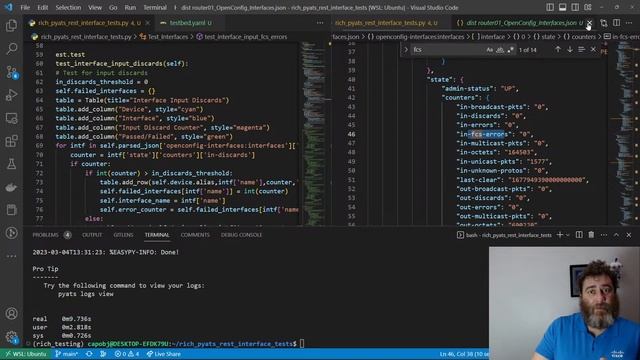Open the Testing beaker view
The width and height of the screenshot is (640, 360).
point(11,164)
